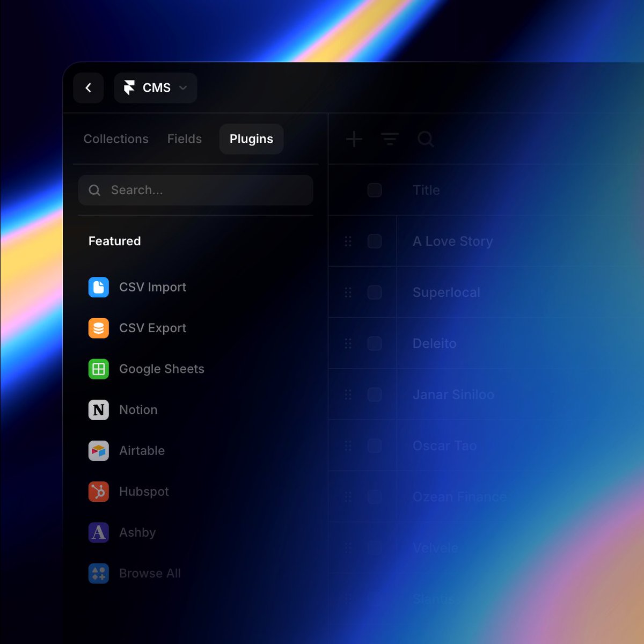Click the drag handle of Deleito row
The width and height of the screenshot is (644, 644).
click(348, 343)
